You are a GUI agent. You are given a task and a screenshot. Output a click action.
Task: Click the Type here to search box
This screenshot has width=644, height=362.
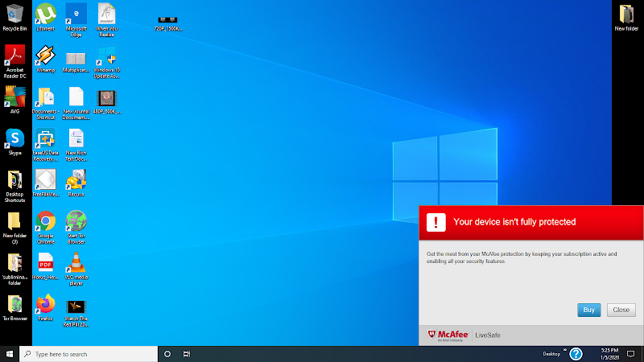(89, 354)
